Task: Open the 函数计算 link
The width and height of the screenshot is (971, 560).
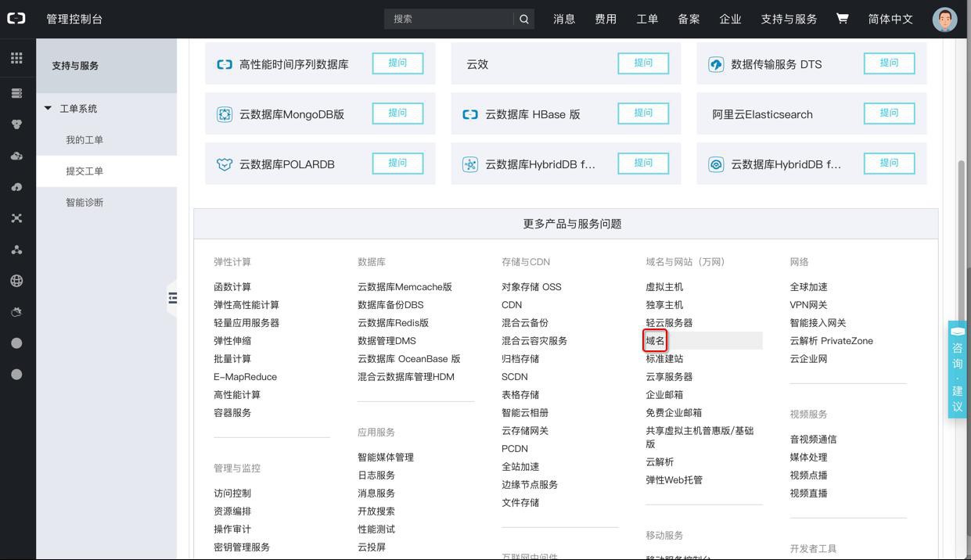Action: [232, 287]
